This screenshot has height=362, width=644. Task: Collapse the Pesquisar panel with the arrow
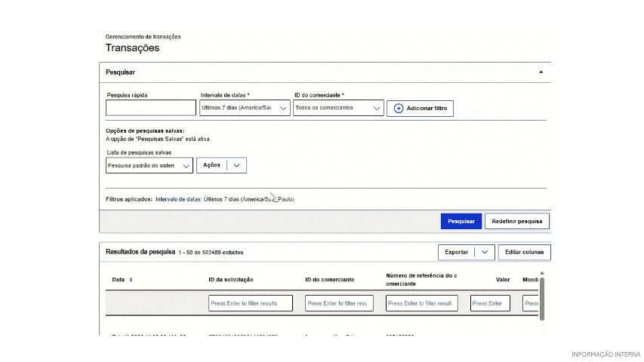click(541, 72)
